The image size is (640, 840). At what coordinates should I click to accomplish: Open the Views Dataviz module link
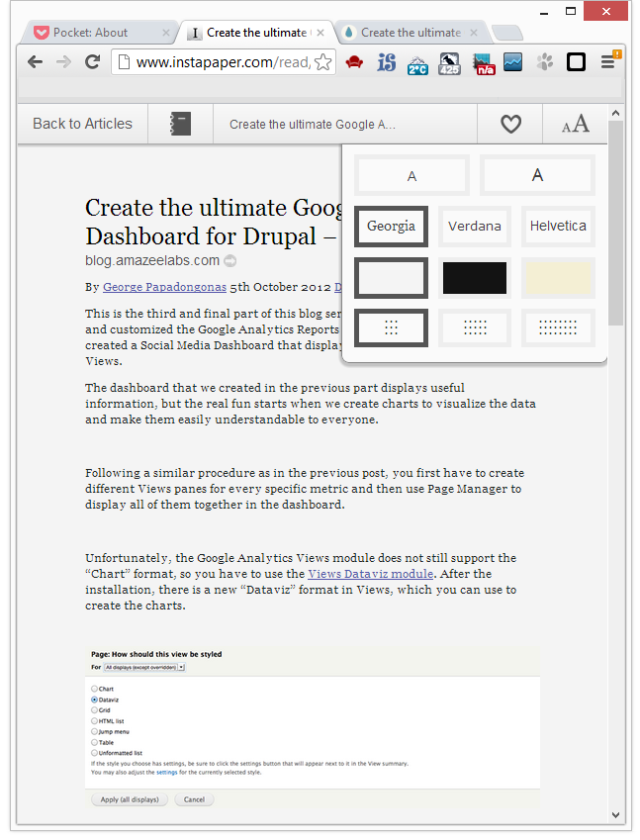point(370,574)
